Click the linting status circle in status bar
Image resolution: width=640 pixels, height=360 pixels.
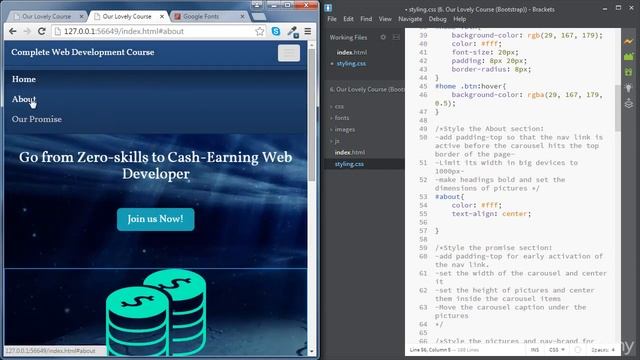578,350
